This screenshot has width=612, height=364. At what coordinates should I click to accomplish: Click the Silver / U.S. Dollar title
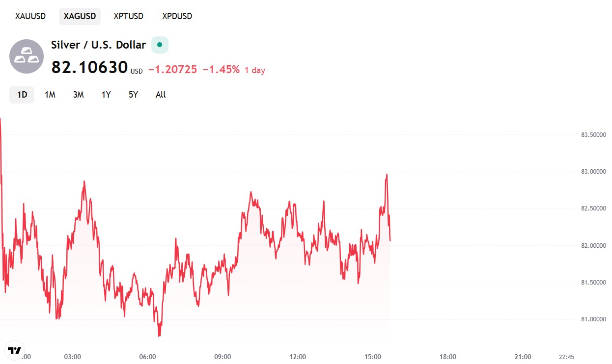point(98,45)
